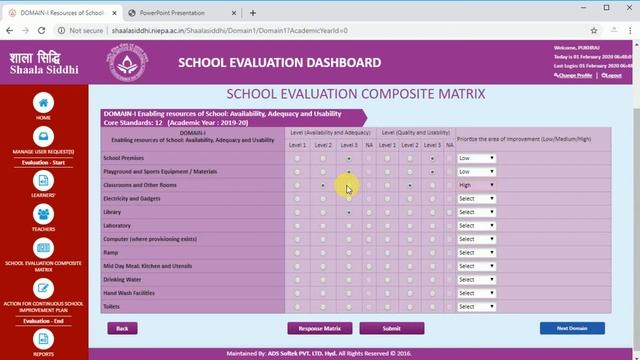Click the browser address bar URL

229,31
